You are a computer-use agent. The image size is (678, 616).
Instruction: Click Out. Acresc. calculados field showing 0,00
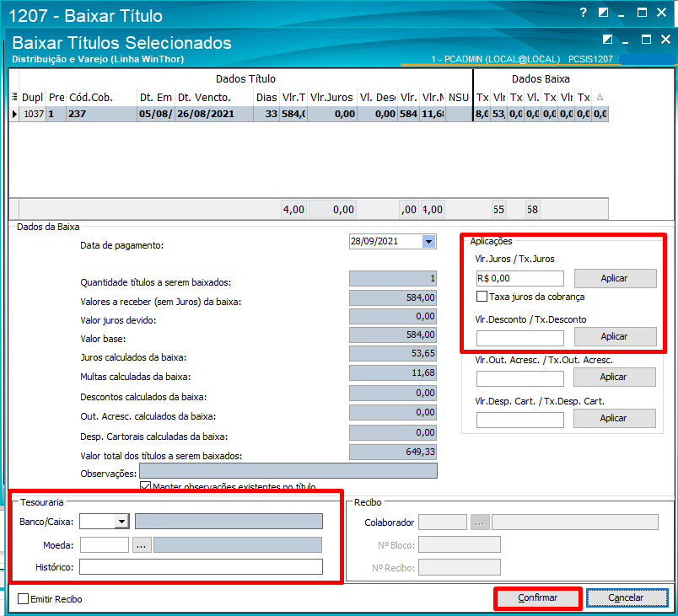393,412
